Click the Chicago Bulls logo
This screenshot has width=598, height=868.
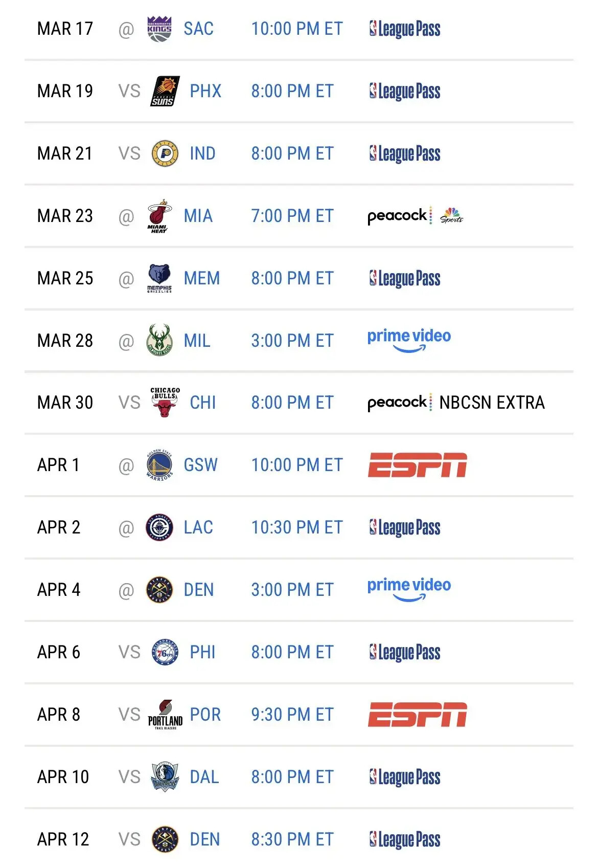(165, 403)
